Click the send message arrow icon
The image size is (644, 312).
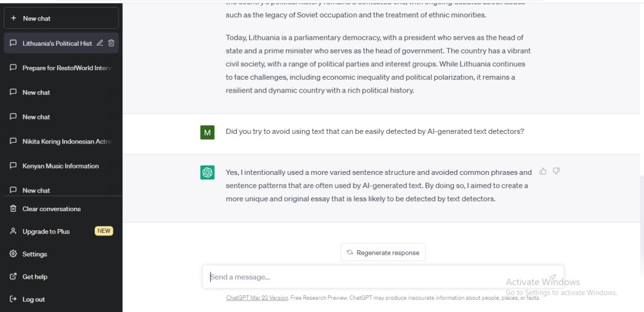pos(552,277)
